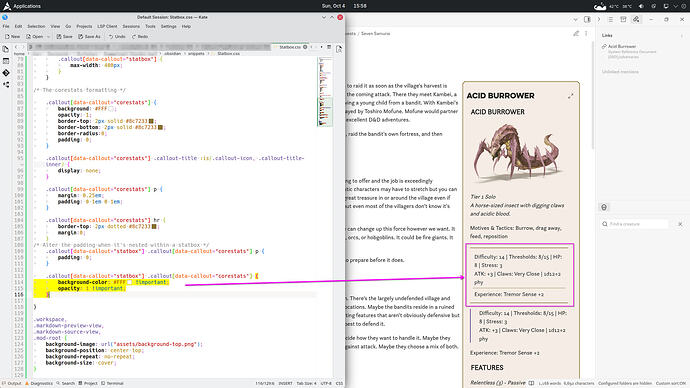Open the Edit menu in Kate
690x388 pixels.
click(x=18, y=26)
